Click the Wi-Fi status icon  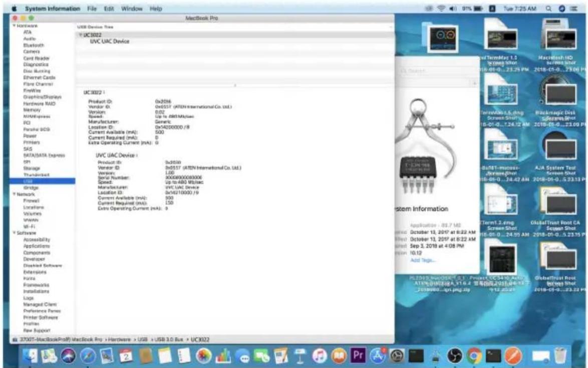pos(441,8)
